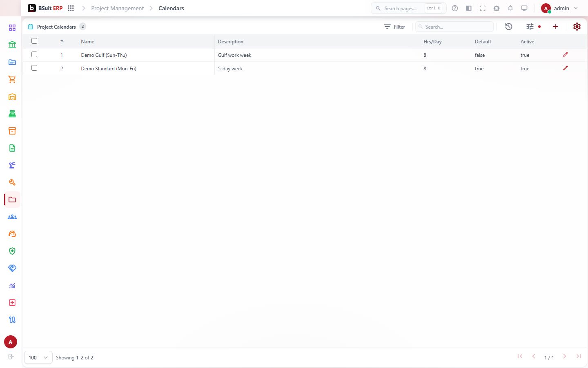Open the column options sliders icon
The width and height of the screenshot is (588, 368).
pos(530,27)
